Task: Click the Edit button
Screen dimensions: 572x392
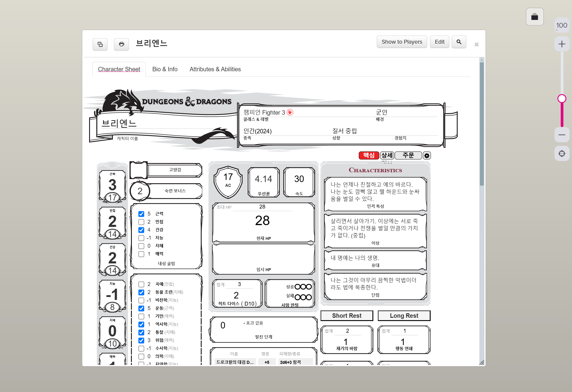Action: (x=440, y=42)
